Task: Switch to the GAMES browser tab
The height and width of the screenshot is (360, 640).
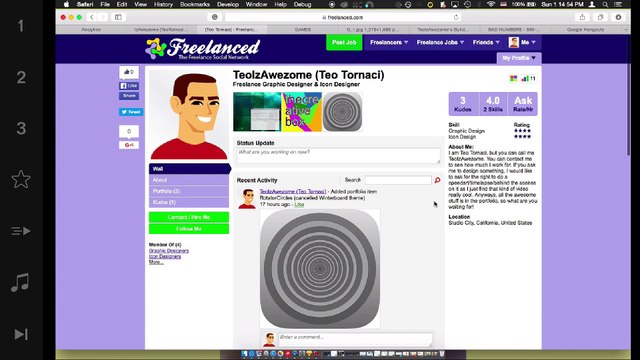Action: coord(303,30)
